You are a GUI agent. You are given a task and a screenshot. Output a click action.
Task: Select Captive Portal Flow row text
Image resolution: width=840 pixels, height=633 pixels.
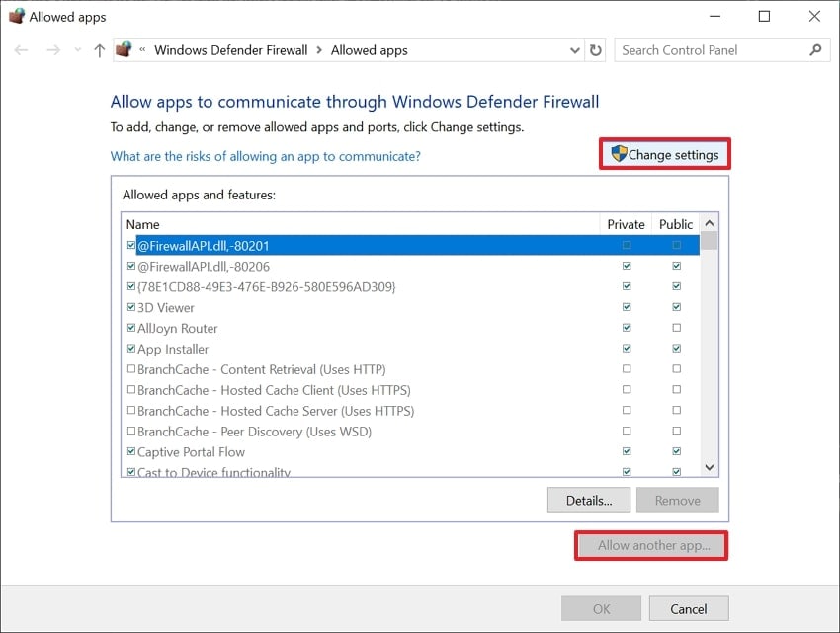coord(191,452)
